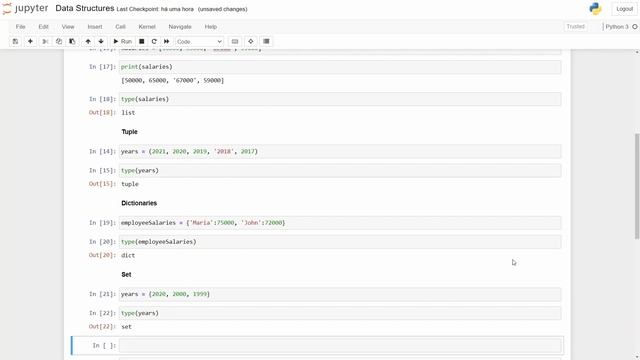Rename the Data Structures notebook title

pos(84,9)
